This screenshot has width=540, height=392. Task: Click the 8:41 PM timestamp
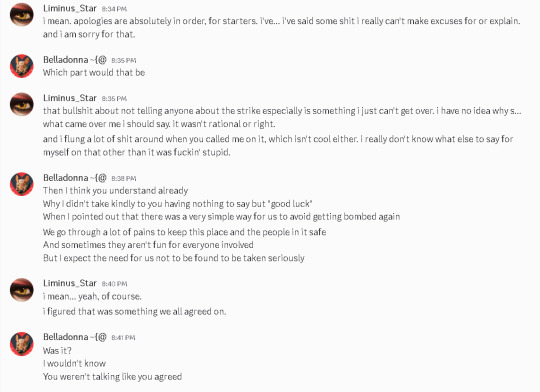tap(123, 338)
